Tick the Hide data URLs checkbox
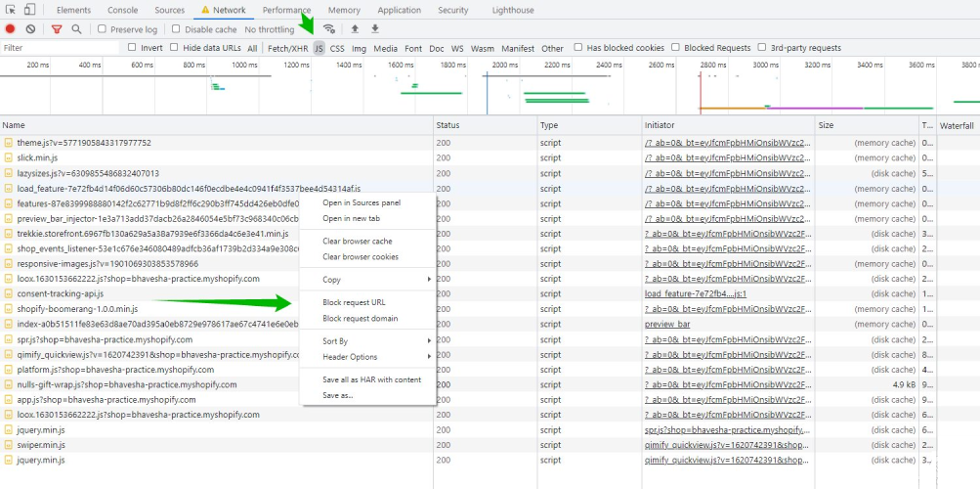The width and height of the screenshot is (980, 489). [x=175, y=47]
